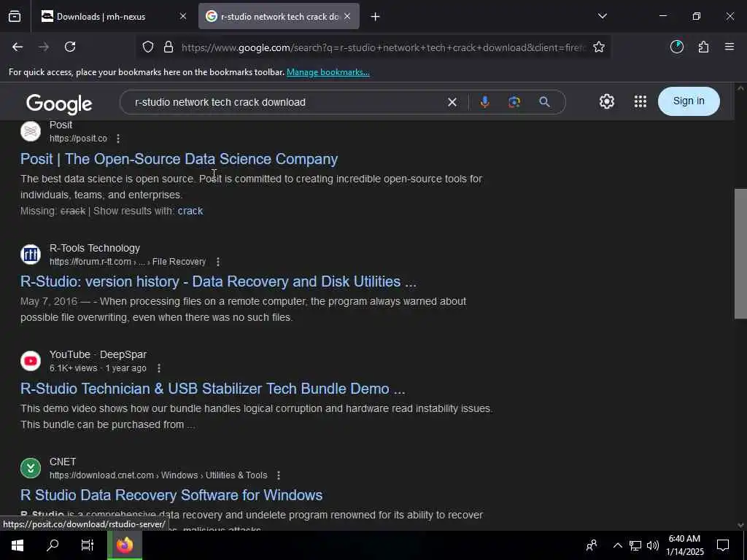Viewport: 747px width, 560px height.
Task: Open clock showing 6:40 AM
Action: (684, 545)
